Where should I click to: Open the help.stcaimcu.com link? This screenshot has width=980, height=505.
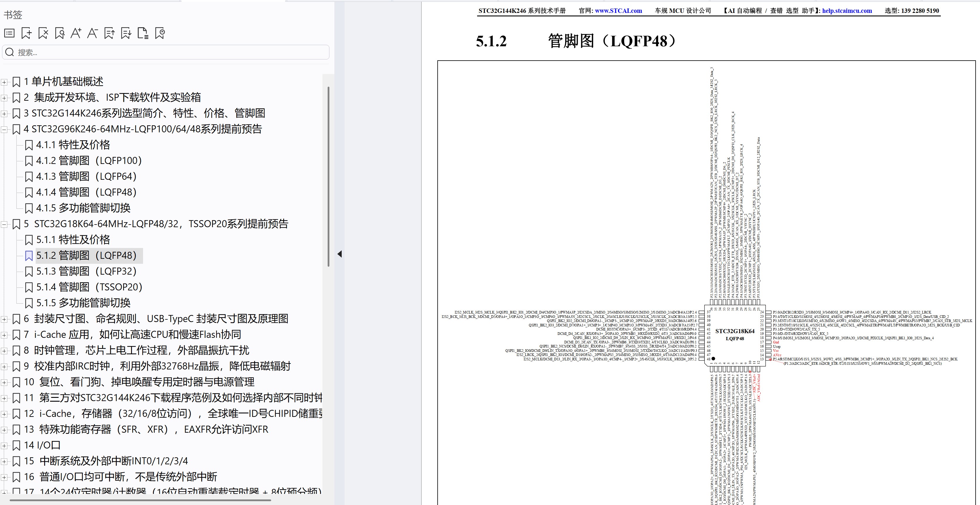click(x=847, y=11)
